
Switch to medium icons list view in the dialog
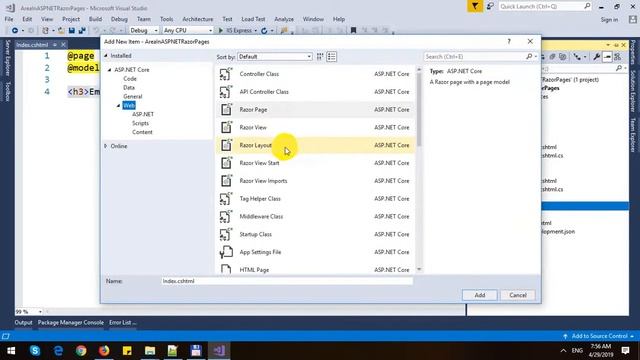331,56
